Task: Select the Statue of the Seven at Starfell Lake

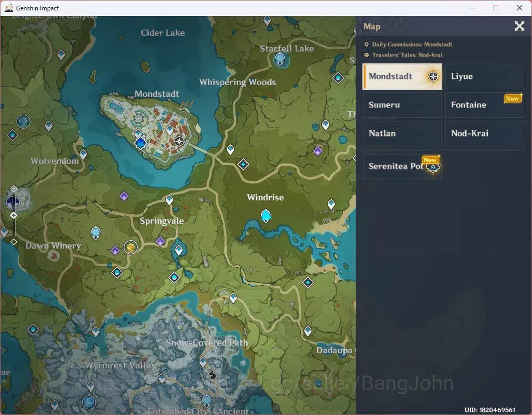Action: point(279,60)
